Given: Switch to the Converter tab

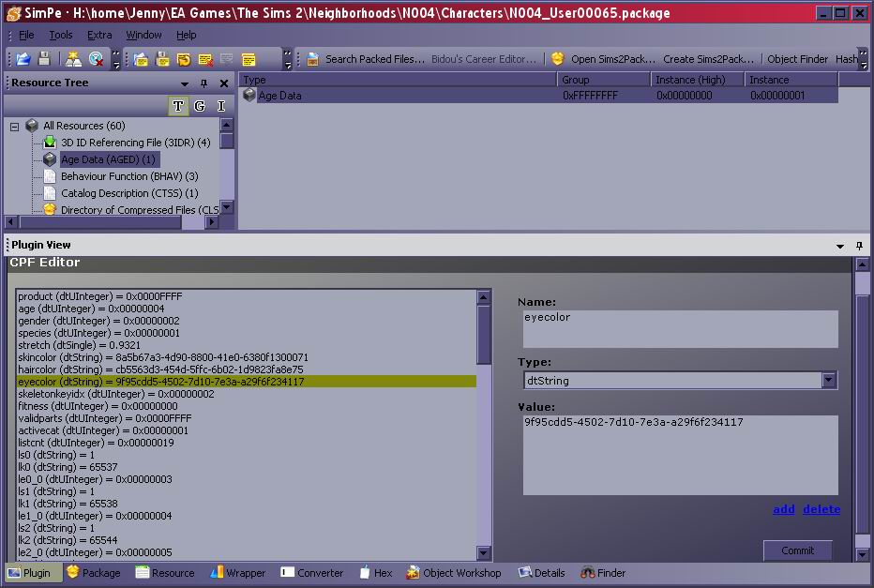Looking at the screenshot, I should pyautogui.click(x=311, y=572).
